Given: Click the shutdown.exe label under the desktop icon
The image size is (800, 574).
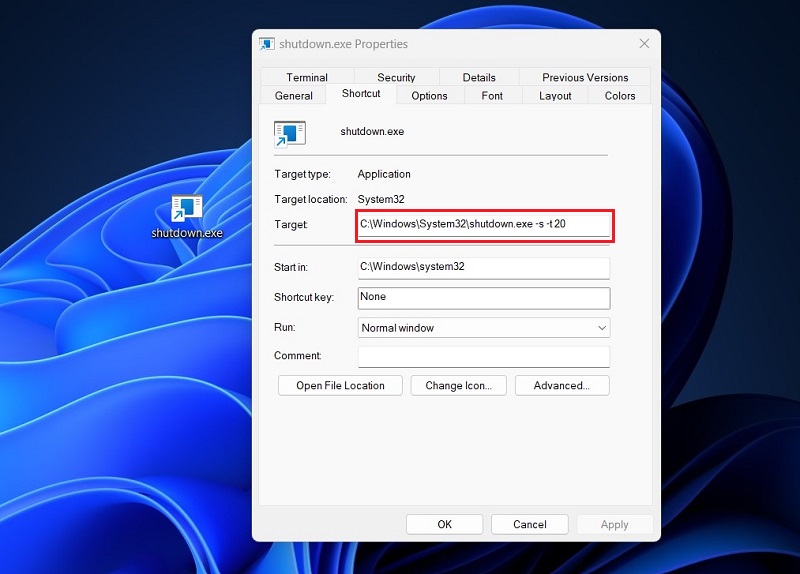Looking at the screenshot, I should pyautogui.click(x=187, y=233).
